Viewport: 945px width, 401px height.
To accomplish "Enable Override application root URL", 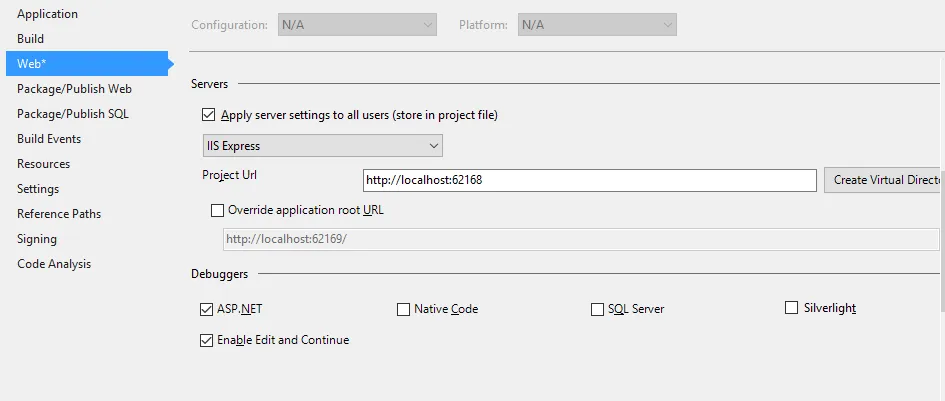I will click(x=218, y=210).
